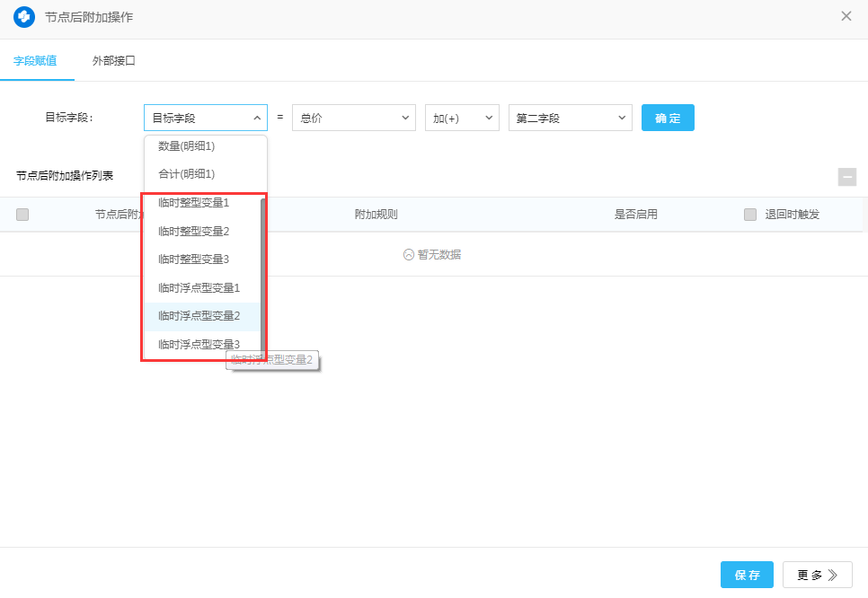
Task: Enable the 退回时触发 checkbox
Action: click(x=750, y=215)
